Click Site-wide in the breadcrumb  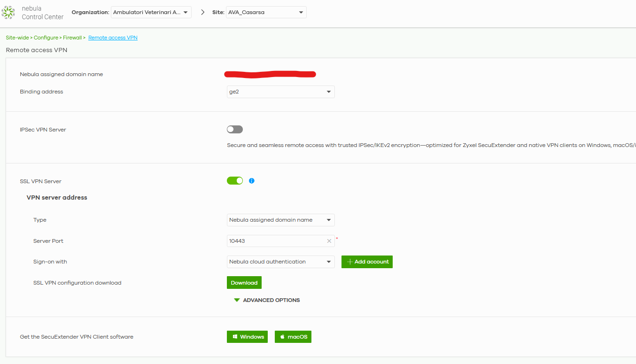tap(17, 38)
